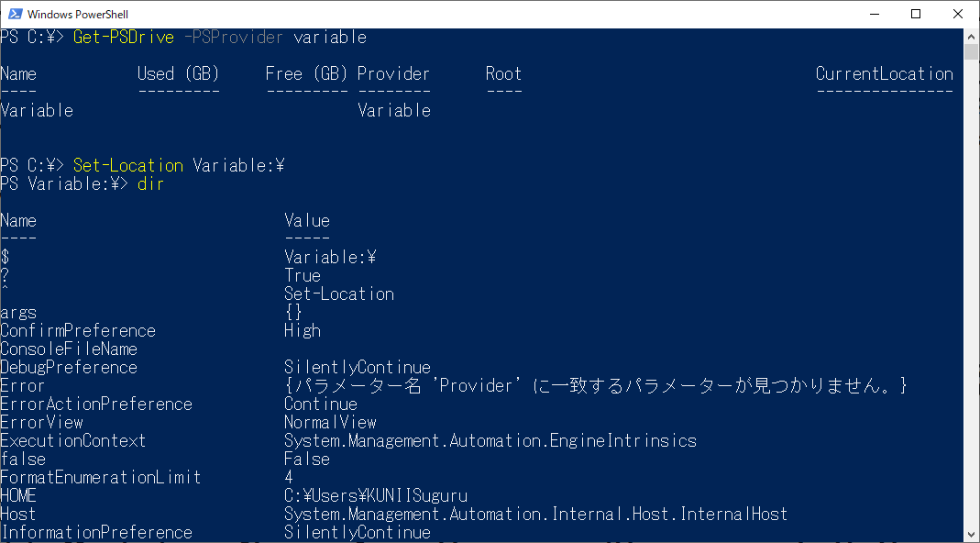Click the Error variable name
The width and height of the screenshot is (980, 543).
point(23,385)
